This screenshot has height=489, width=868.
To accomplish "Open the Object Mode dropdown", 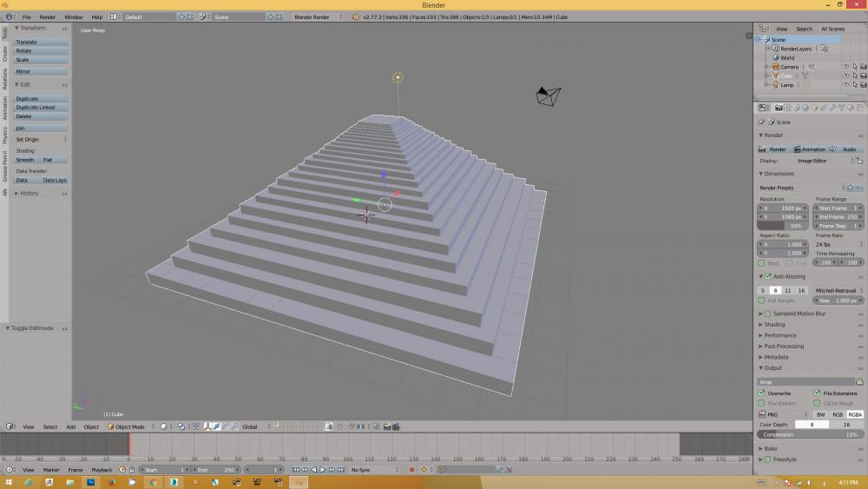I will coord(130,426).
